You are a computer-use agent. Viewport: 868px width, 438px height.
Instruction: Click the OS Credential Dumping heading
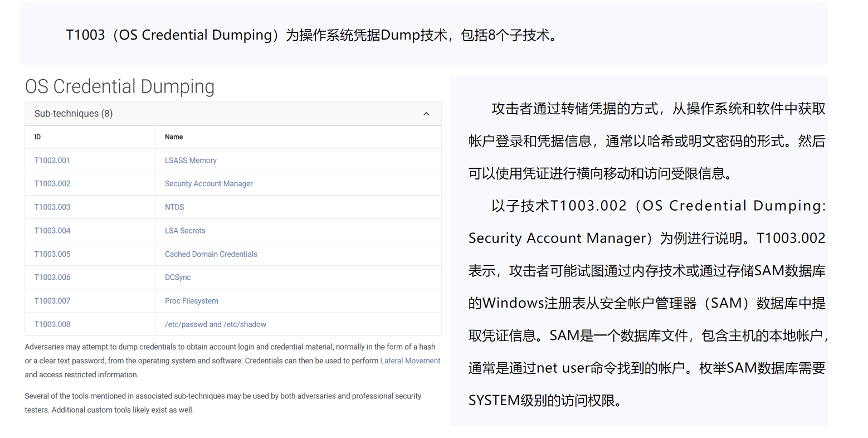point(120,86)
